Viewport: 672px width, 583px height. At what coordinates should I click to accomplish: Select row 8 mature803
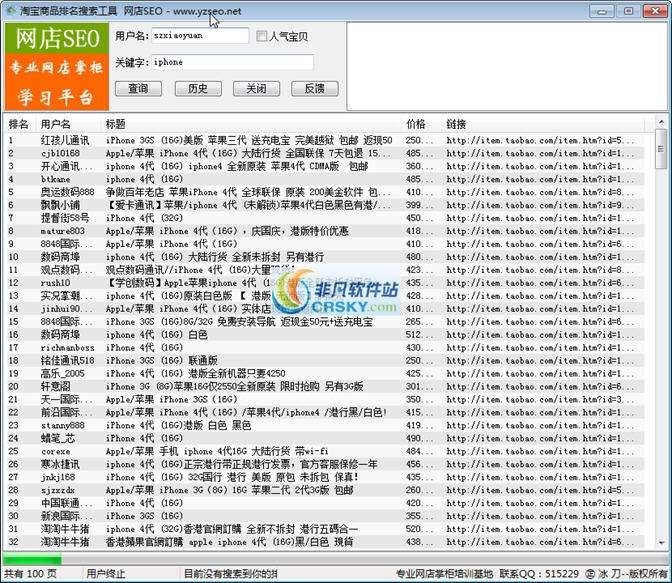pyautogui.click(x=324, y=231)
